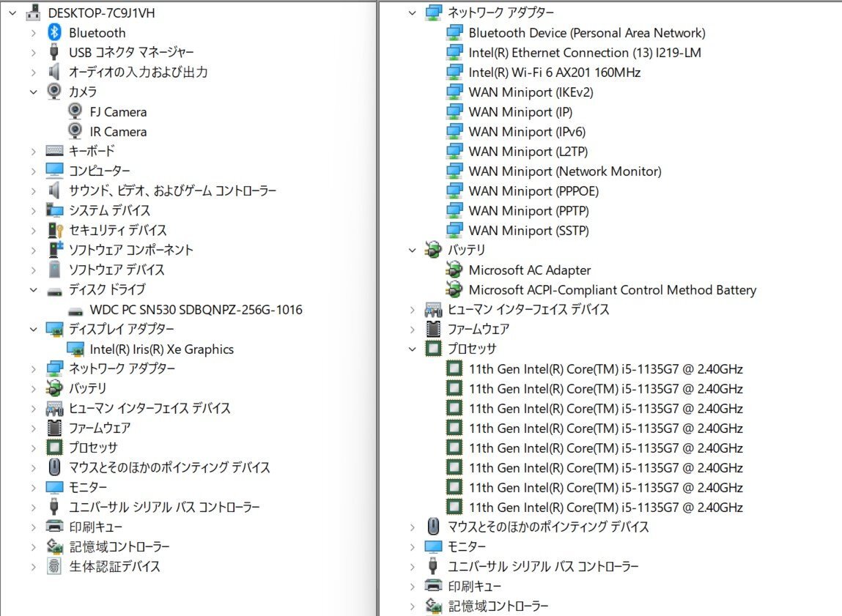Click the Intel Iris Xe Graphics adapter icon
Screen dimensions: 842x616
point(75,349)
